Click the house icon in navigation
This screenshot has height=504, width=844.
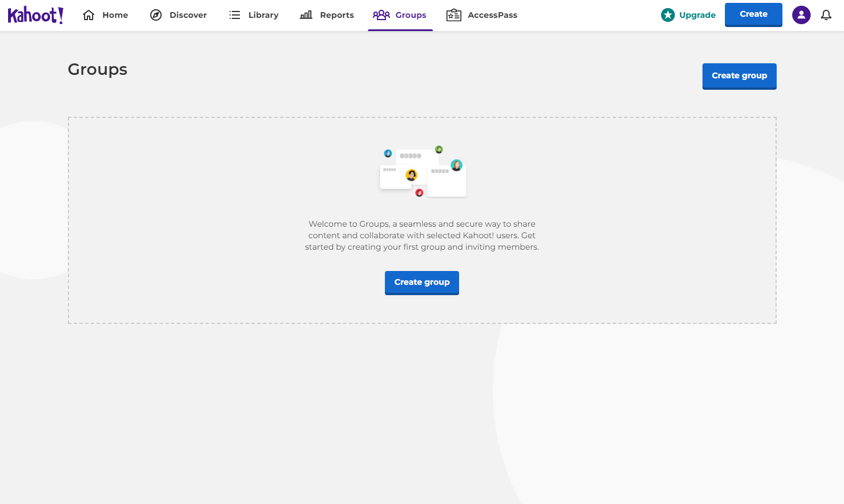pos(89,15)
